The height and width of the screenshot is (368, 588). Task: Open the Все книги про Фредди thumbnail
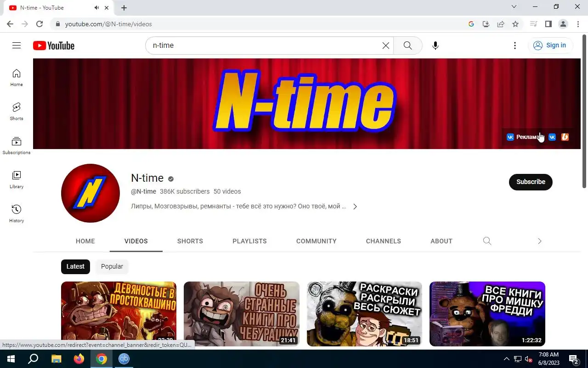click(x=487, y=314)
